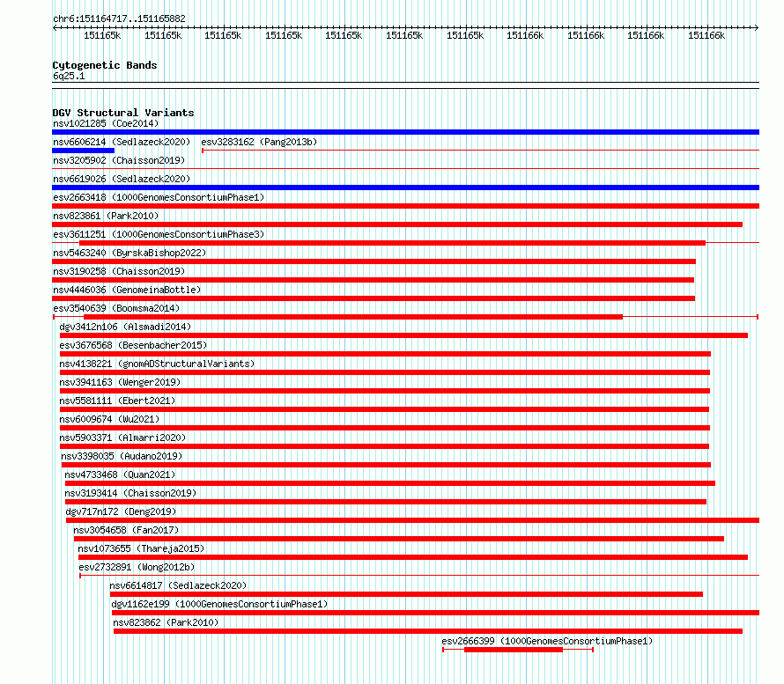
Task: Click the black 6q25.1 cytogenetic band line
Action: click(x=405, y=85)
